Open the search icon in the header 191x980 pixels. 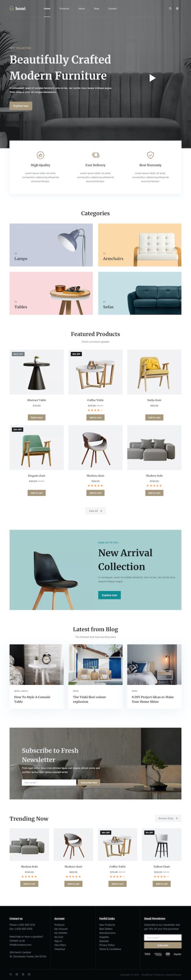(x=170, y=8)
